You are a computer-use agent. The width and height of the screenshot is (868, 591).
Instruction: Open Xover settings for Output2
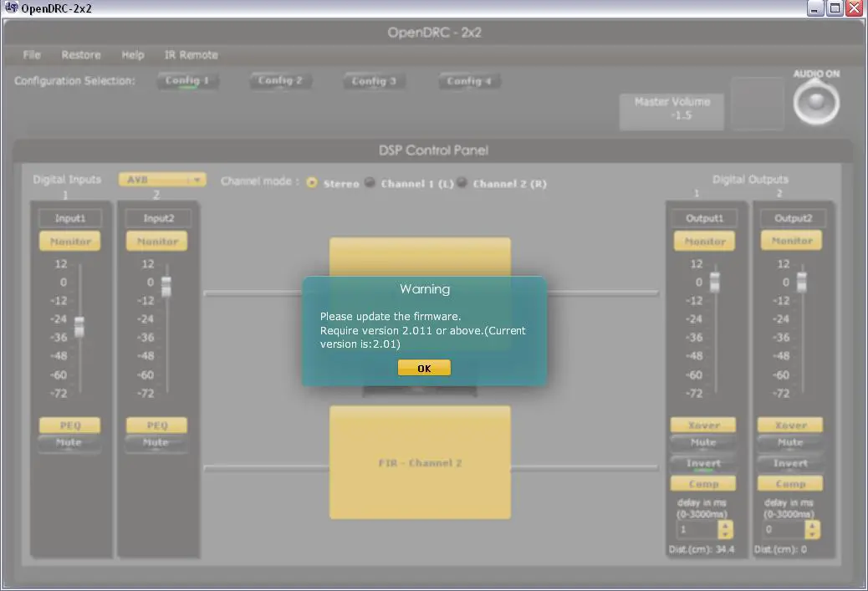point(790,425)
